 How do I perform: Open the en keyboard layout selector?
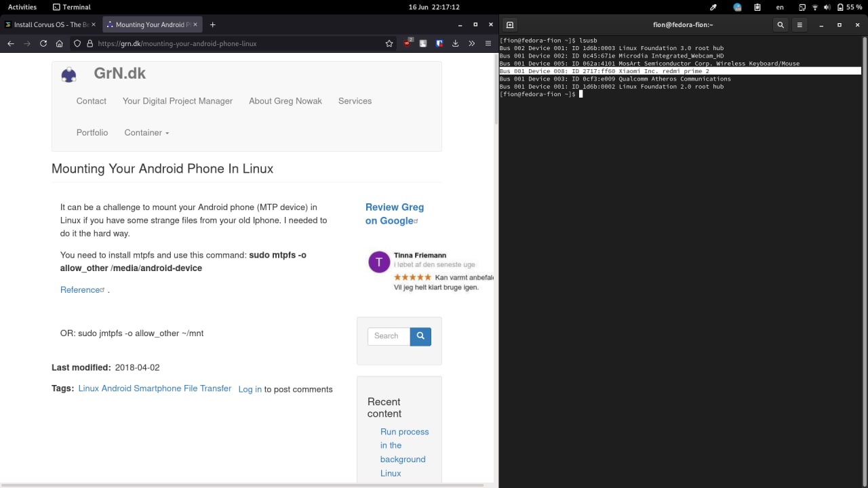pyautogui.click(x=780, y=7)
